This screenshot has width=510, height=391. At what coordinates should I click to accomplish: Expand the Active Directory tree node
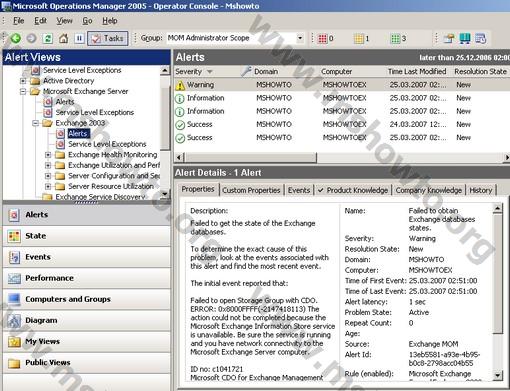pos(23,81)
